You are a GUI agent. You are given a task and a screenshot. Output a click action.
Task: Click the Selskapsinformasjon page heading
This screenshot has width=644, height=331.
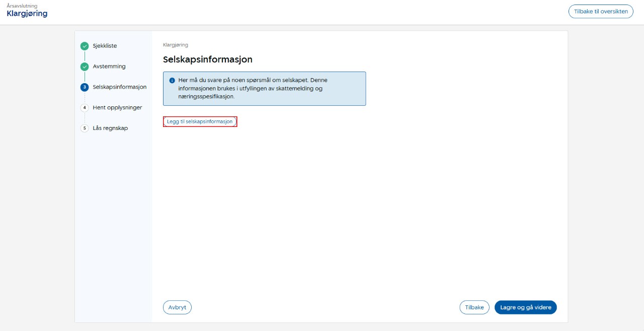pos(207,59)
